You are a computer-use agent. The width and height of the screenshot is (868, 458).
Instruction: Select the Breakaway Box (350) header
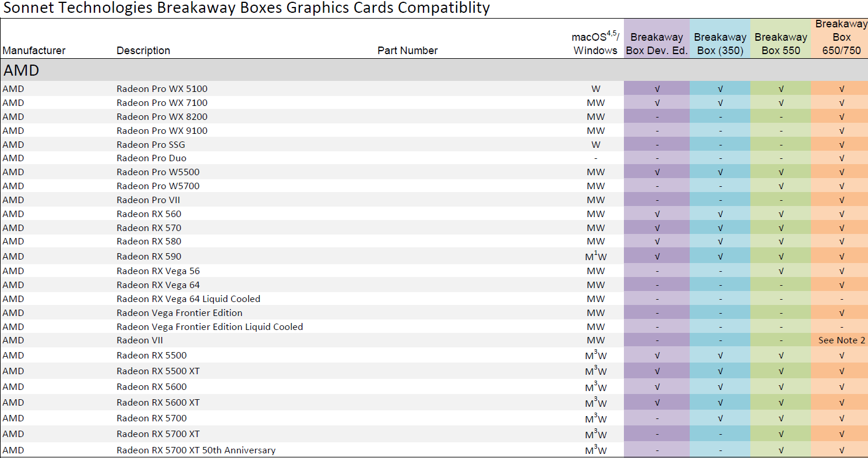[720, 44]
